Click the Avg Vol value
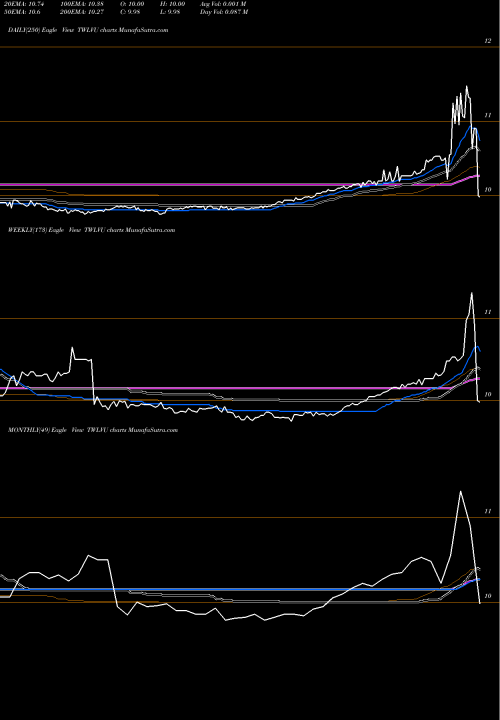The height and width of the screenshot is (720, 500). pyautogui.click(x=223, y=4)
